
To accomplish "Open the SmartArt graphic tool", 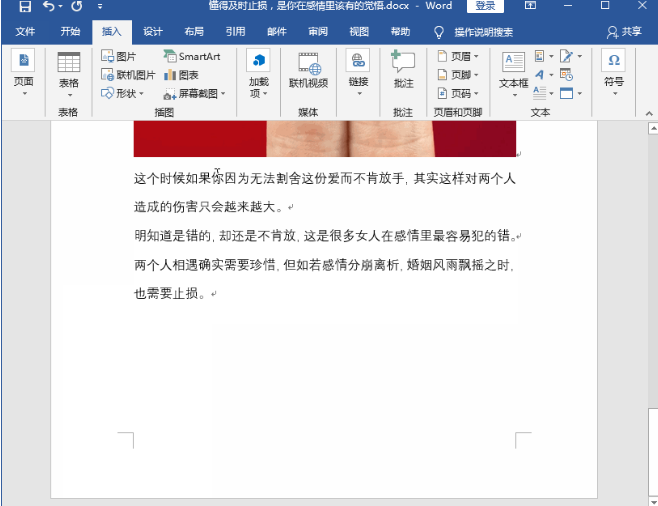I will coord(192,57).
